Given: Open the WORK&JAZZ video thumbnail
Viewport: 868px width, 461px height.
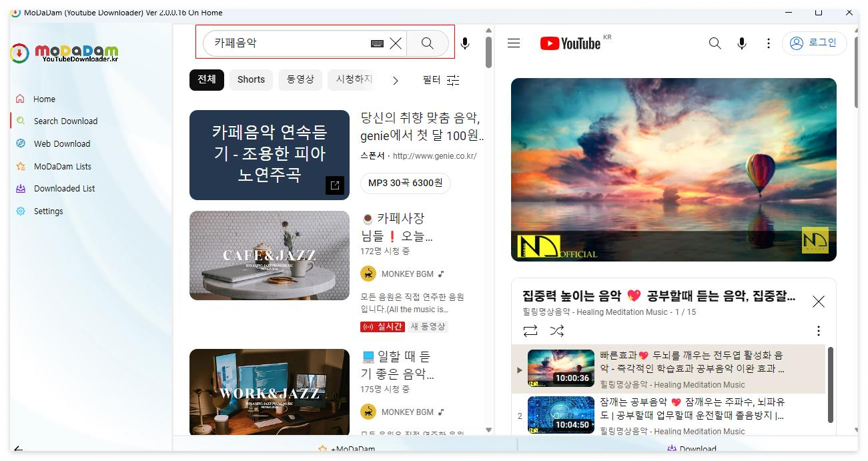Looking at the screenshot, I should pyautogui.click(x=270, y=392).
